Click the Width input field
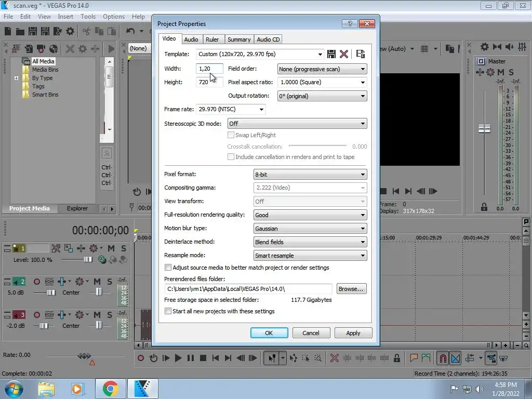This screenshot has height=399, width=532. (209, 69)
